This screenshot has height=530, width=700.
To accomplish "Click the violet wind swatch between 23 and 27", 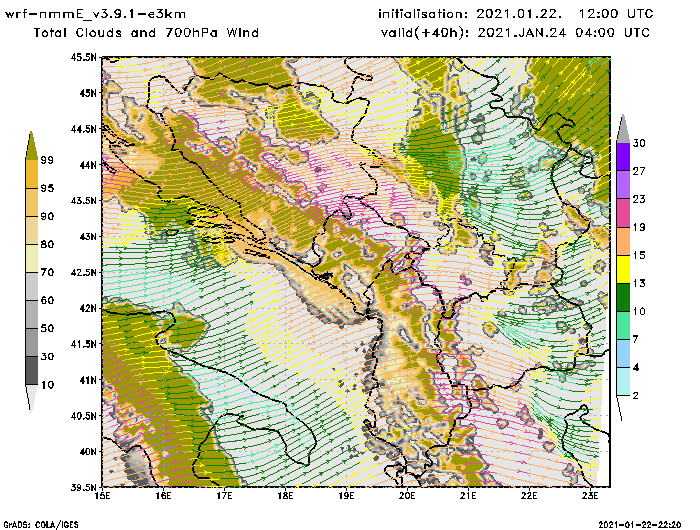I will [623, 185].
